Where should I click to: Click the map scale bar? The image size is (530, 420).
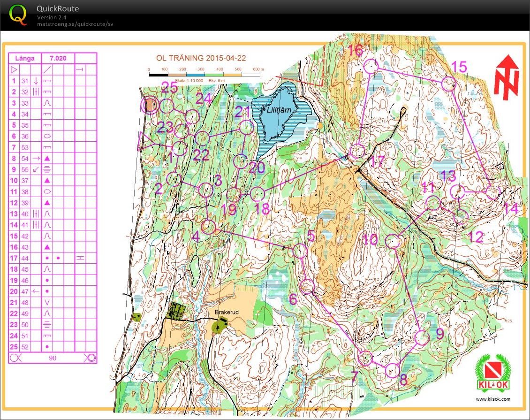tap(204, 75)
